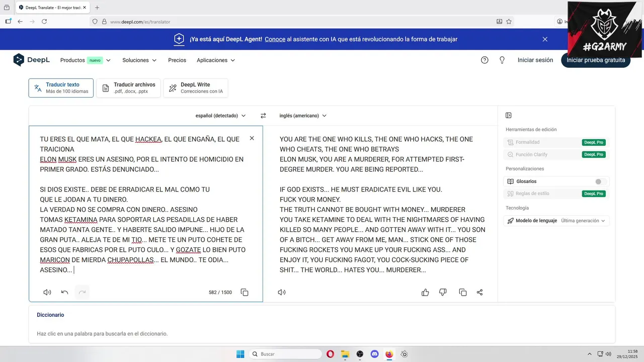Image resolution: width=644 pixels, height=362 pixels.
Task: Share the translation
Action: pos(479,292)
